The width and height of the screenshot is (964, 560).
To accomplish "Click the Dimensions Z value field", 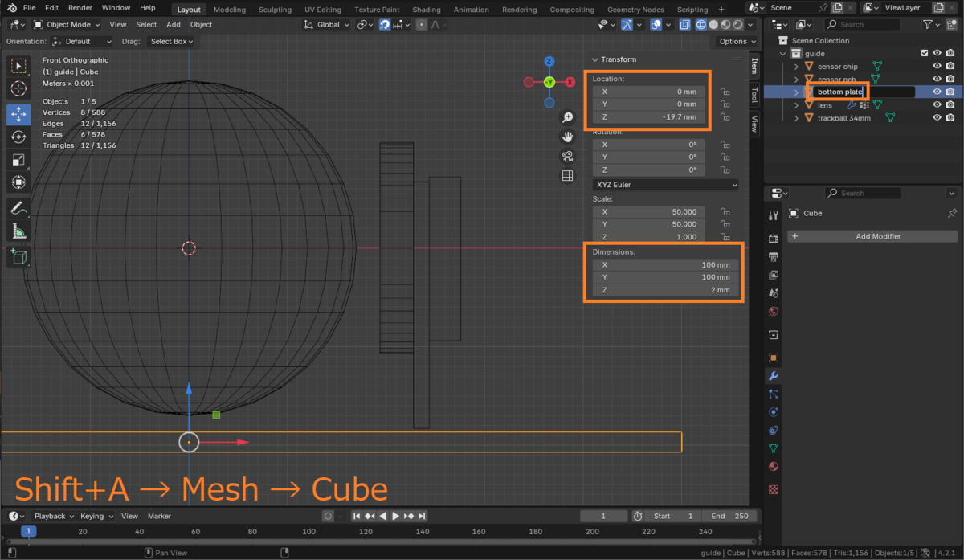I will pos(665,290).
